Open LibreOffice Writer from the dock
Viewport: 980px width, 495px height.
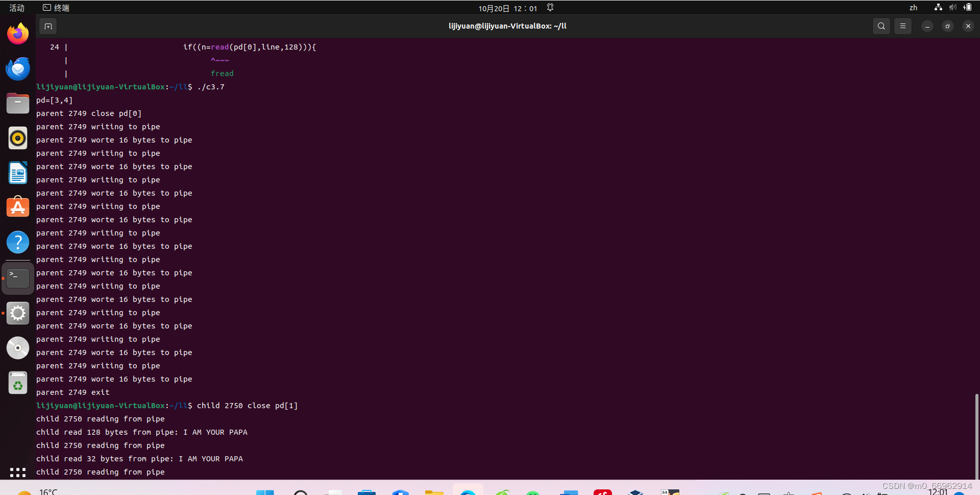[18, 173]
